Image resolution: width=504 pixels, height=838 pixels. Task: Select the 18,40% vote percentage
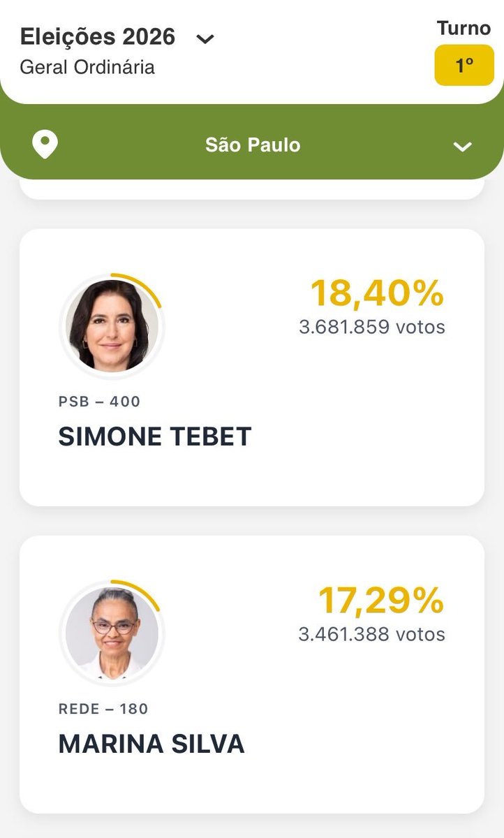(377, 293)
